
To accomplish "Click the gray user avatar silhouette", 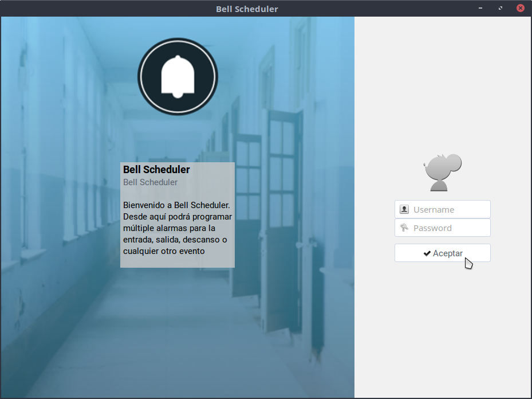I will coord(443,173).
